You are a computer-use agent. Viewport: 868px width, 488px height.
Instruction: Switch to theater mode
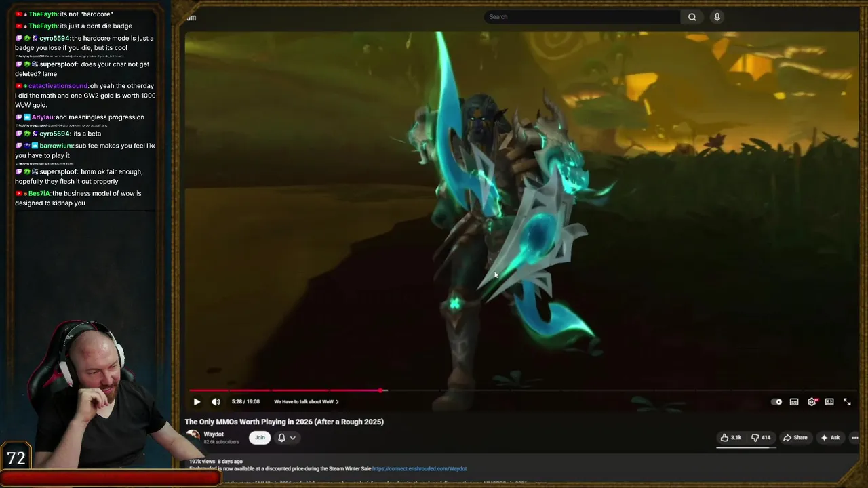click(829, 402)
